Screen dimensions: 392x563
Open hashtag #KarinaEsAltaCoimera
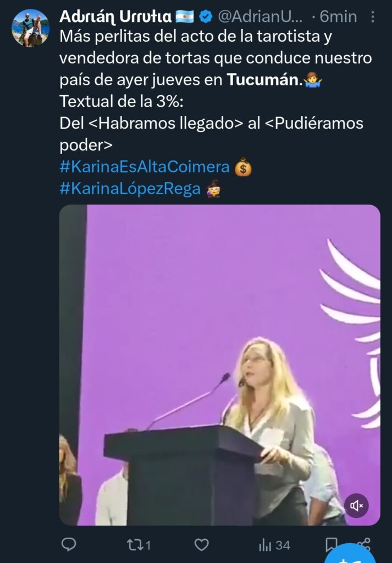(x=144, y=167)
